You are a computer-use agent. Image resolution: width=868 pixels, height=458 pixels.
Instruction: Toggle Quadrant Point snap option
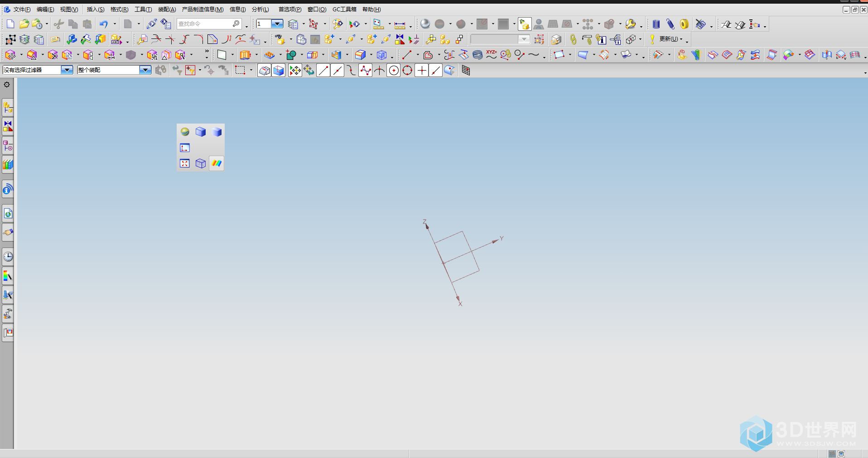pos(407,70)
